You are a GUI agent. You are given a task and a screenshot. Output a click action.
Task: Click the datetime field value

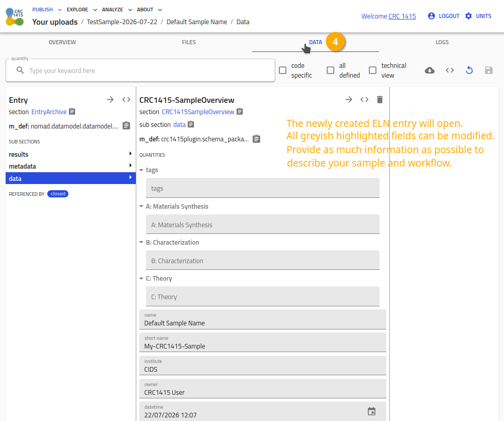(170, 415)
